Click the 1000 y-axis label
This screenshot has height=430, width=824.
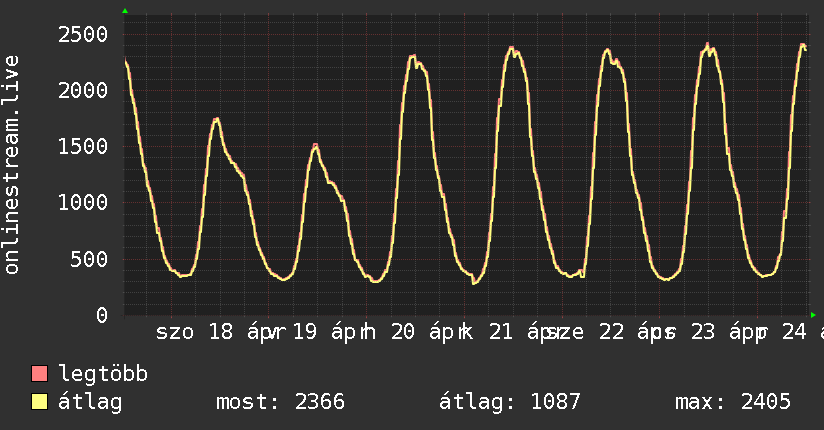pos(82,203)
